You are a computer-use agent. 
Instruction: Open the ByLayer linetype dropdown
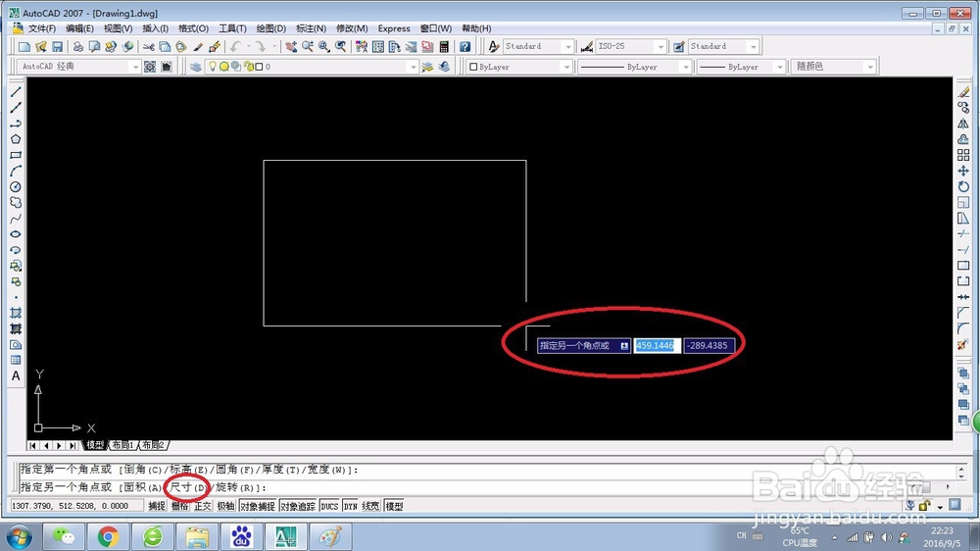686,67
